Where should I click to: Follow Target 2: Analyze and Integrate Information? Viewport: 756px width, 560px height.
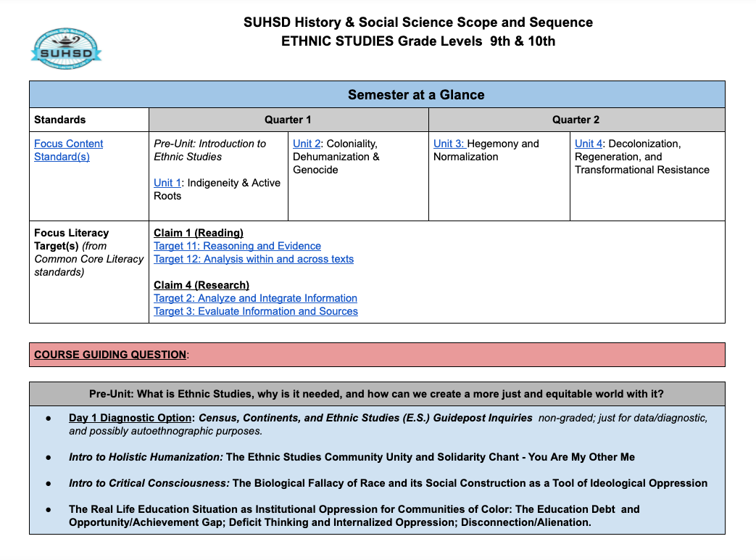coord(255,298)
